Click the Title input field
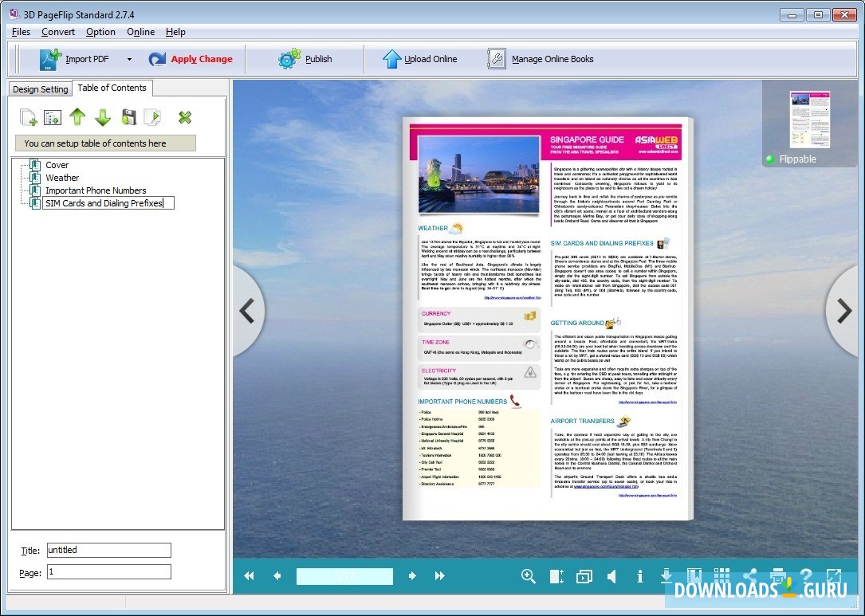The height and width of the screenshot is (616, 865). pos(109,550)
